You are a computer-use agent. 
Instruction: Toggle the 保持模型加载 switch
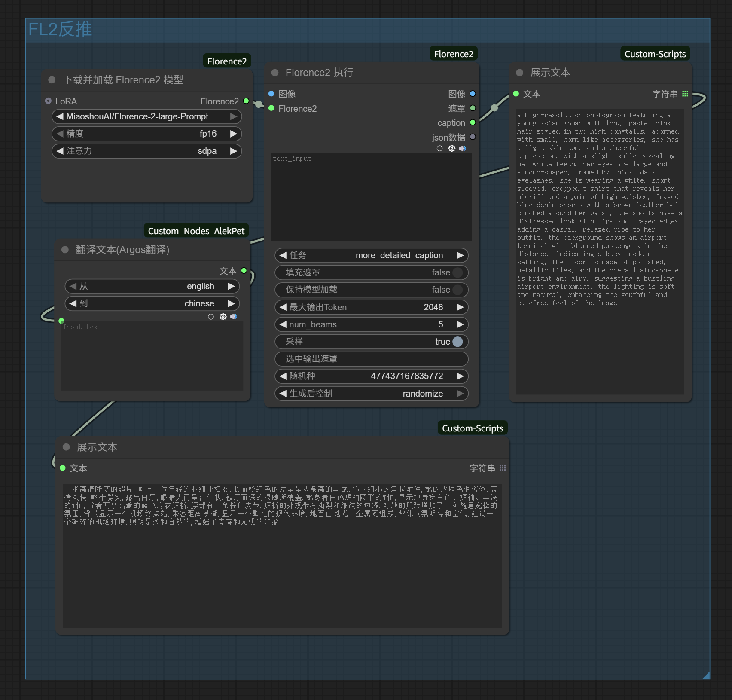(457, 290)
